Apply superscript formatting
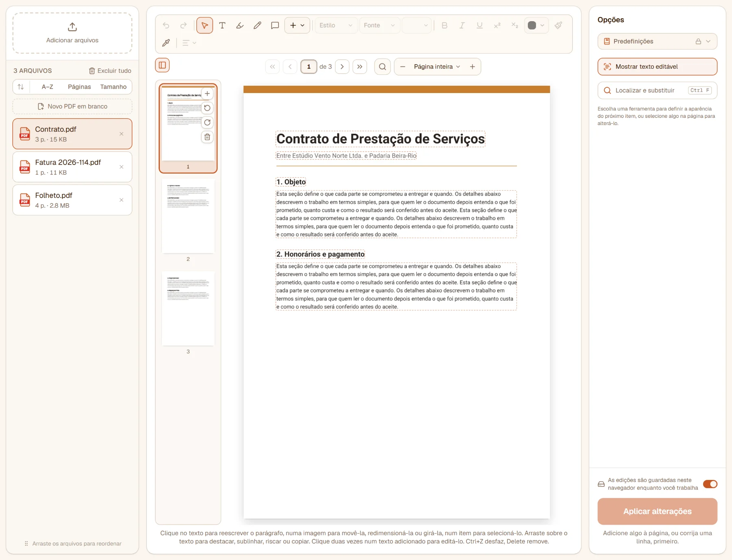 click(x=497, y=25)
